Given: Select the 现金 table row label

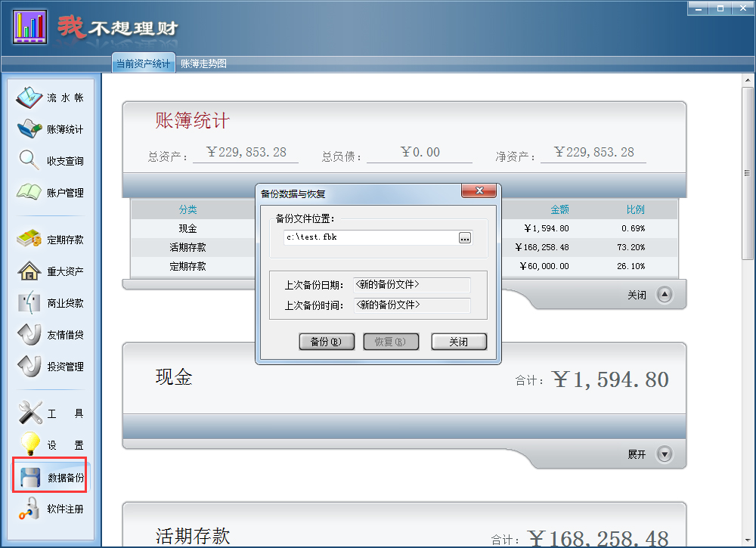Looking at the screenshot, I should (187, 228).
